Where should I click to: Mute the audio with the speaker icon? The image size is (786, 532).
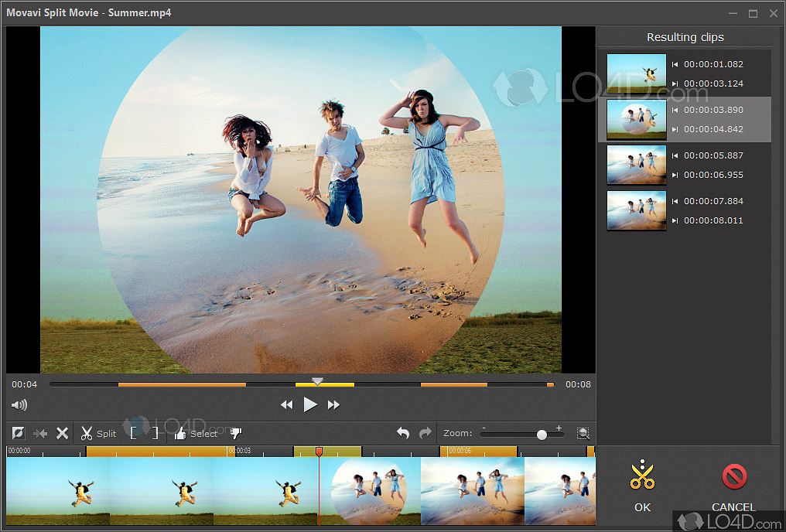pyautogui.click(x=19, y=404)
